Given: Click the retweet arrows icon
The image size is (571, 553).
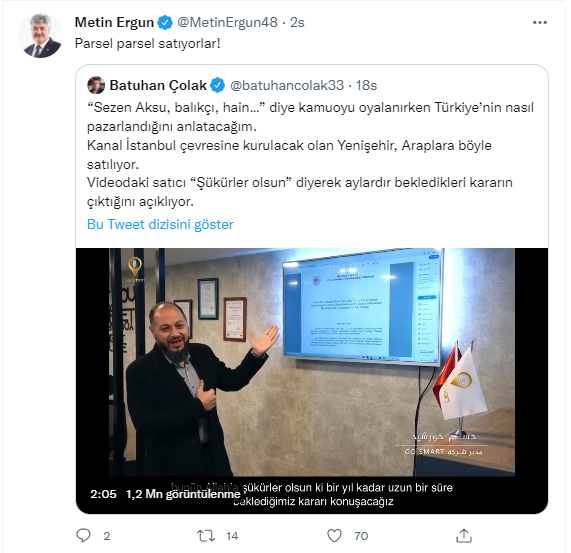Looking at the screenshot, I should pos(206,536).
